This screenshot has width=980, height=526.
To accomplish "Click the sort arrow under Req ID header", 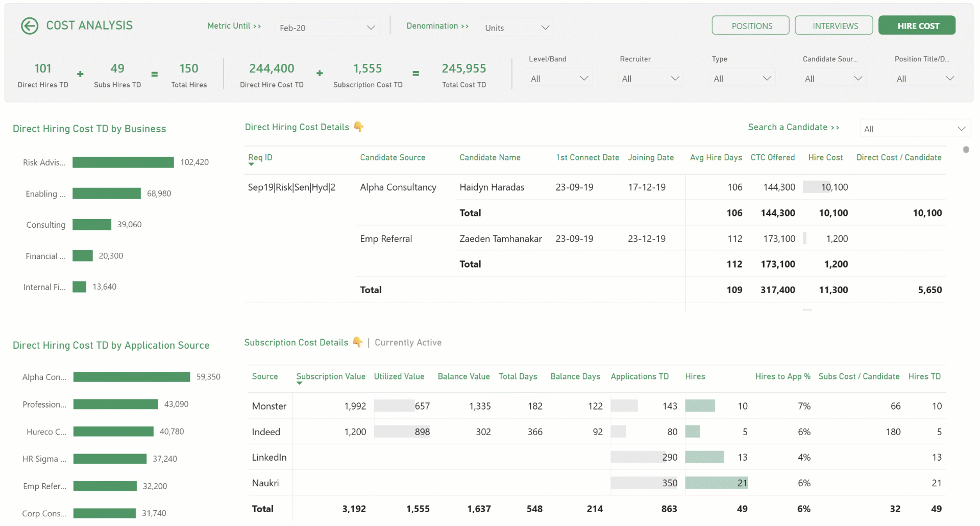I will [x=251, y=164].
